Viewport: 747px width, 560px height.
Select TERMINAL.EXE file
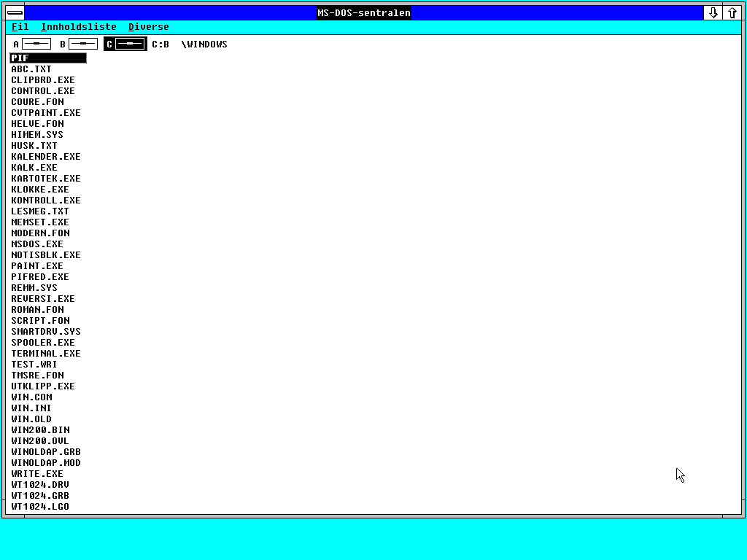46,354
